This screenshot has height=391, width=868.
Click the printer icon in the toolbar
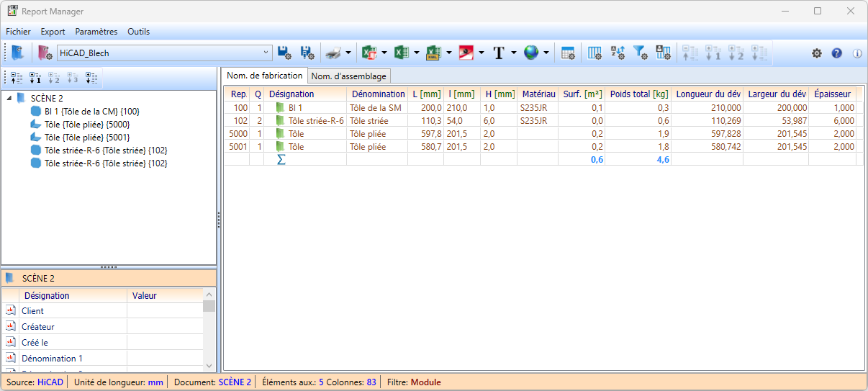coord(332,53)
